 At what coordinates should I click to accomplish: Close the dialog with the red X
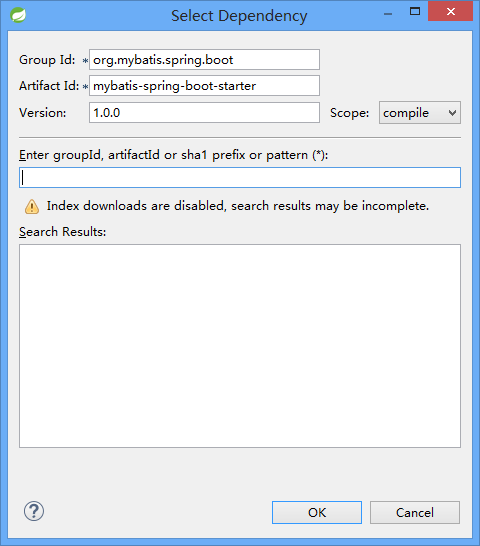[x=450, y=11]
